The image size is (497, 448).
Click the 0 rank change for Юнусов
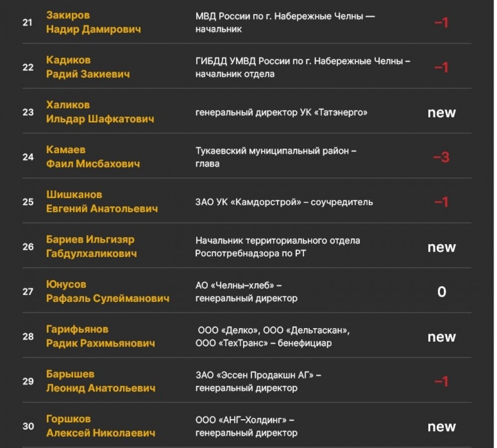(x=441, y=292)
